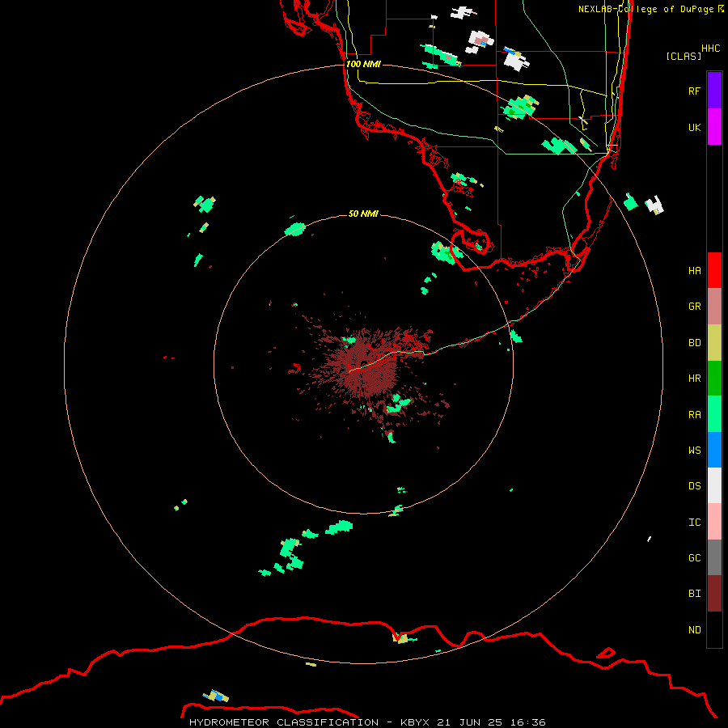Viewport: 728px width, 728px height.
Task: Click the "[CLAS]" legend heading
Action: (684, 56)
